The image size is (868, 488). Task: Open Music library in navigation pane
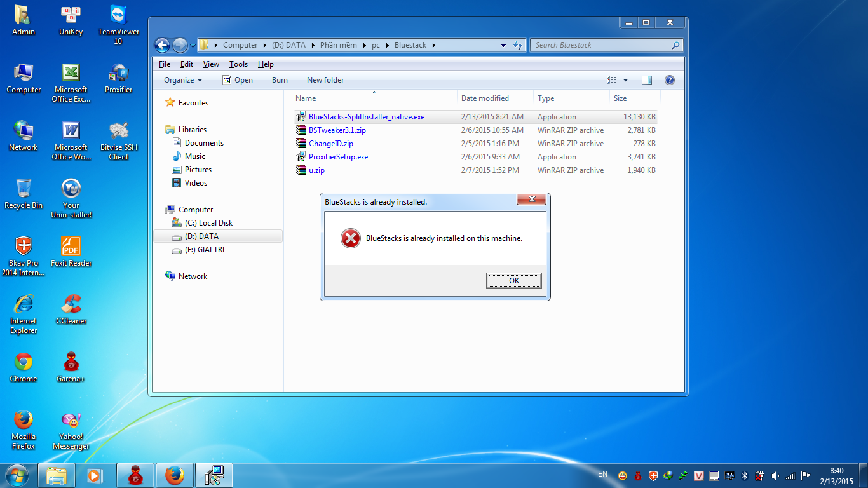(194, 156)
